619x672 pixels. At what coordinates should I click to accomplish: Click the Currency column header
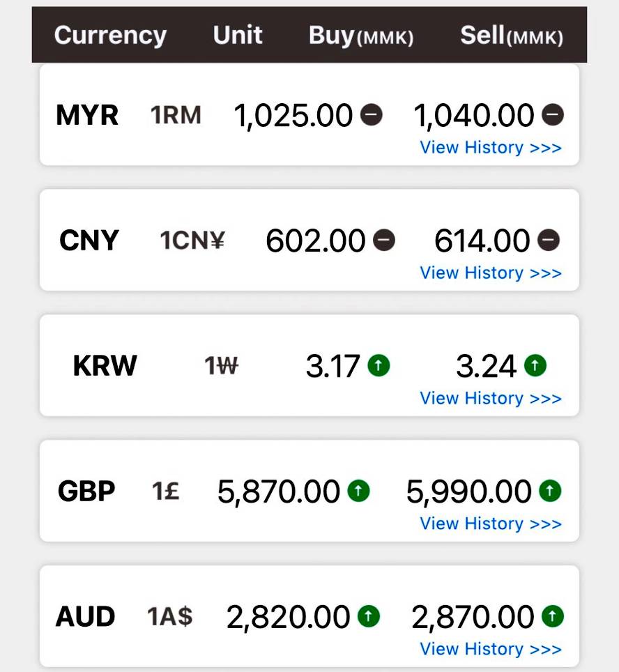coord(110,36)
